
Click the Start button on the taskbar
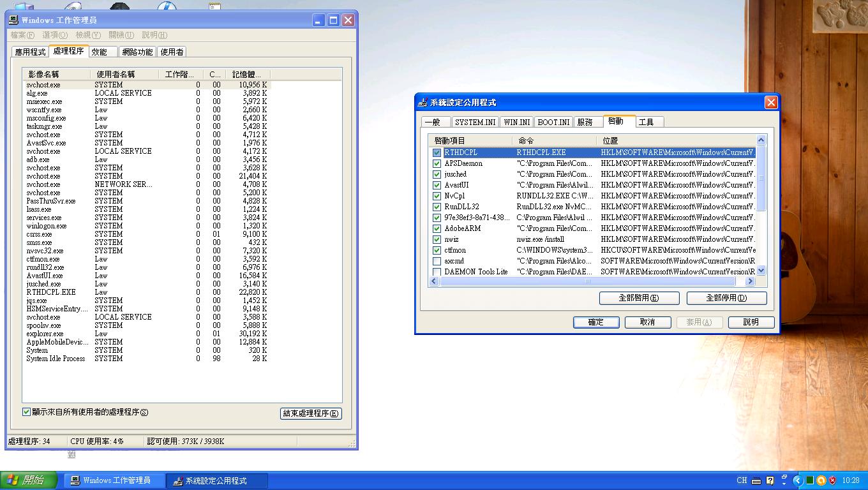[x=29, y=480]
